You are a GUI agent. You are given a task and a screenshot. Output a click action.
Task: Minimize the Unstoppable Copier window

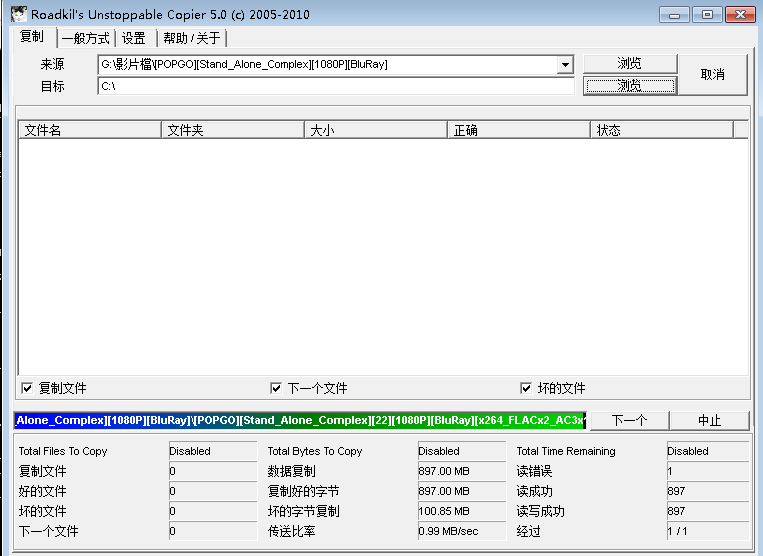pyautogui.click(x=674, y=15)
